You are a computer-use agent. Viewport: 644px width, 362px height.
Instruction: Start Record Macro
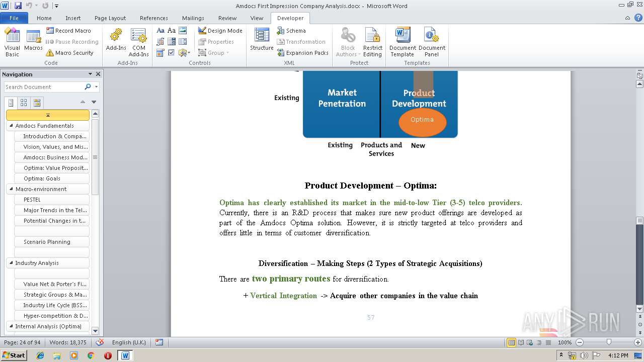coord(68,31)
